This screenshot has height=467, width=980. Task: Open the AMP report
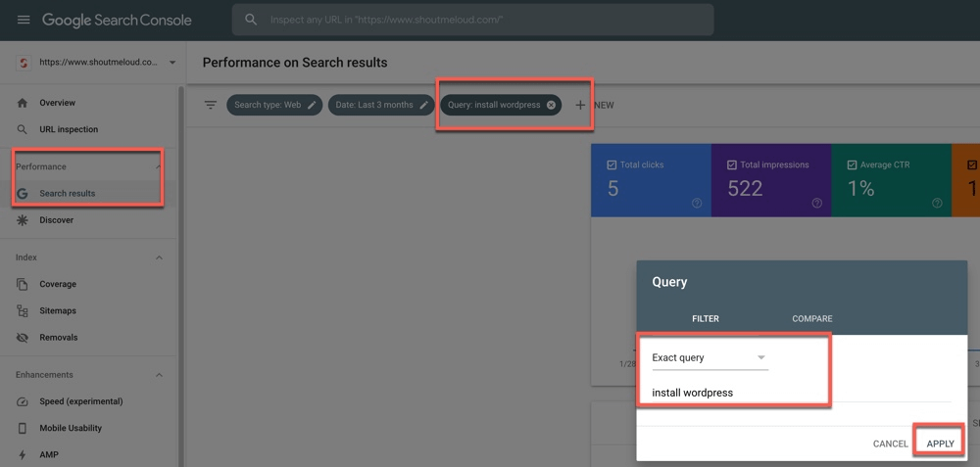click(x=49, y=454)
